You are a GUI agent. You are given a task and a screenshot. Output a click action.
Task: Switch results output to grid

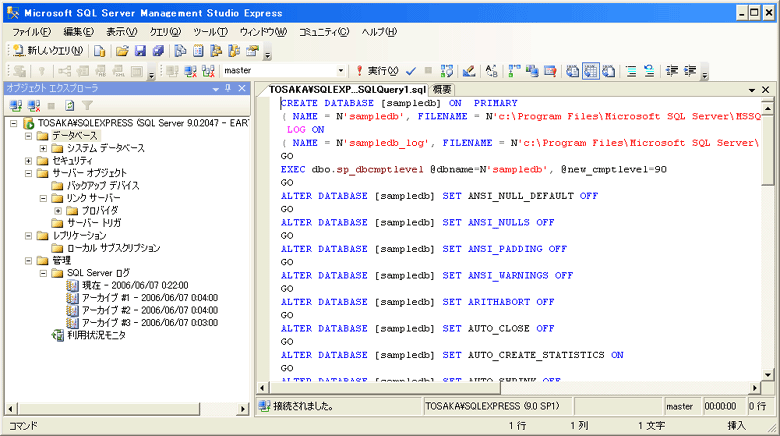pos(590,71)
